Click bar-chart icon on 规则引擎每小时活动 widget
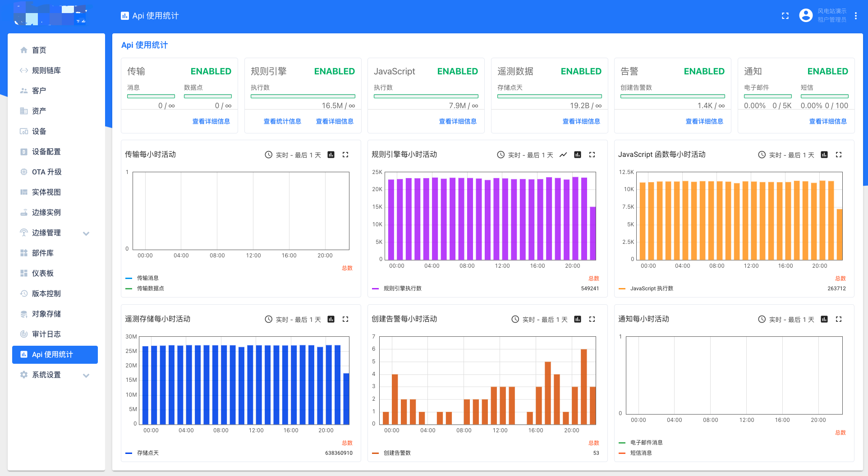Image resolution: width=868 pixels, height=476 pixels. coord(578,155)
